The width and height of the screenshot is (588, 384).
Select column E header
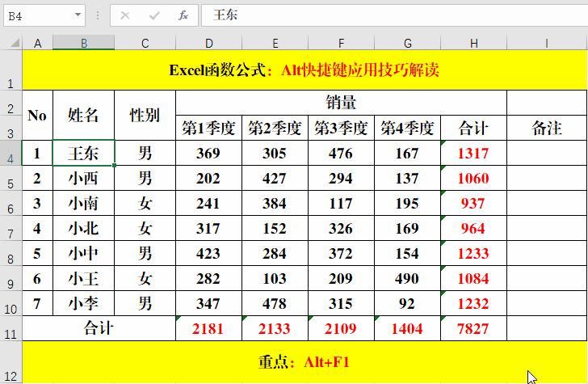[x=275, y=43]
